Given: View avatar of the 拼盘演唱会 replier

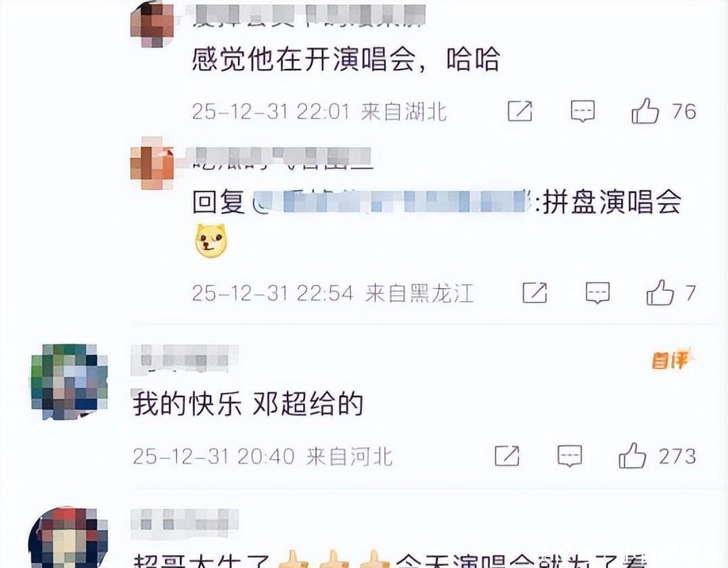Looking at the screenshot, I should (152, 163).
